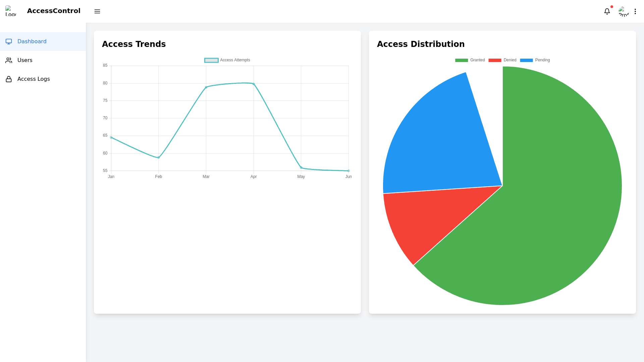644x362 pixels.
Task: Open the notifications bell
Action: click(607, 11)
